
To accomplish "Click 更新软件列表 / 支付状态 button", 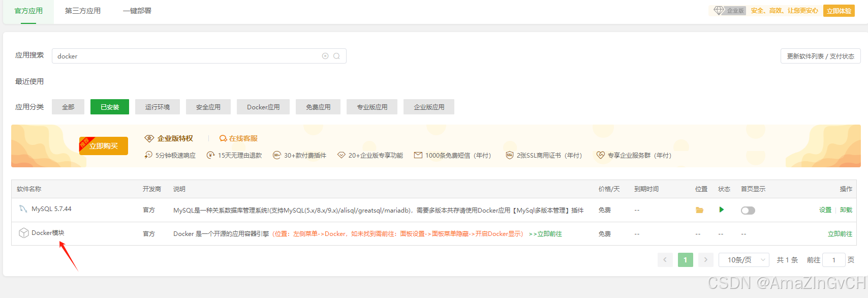I will [x=821, y=56].
